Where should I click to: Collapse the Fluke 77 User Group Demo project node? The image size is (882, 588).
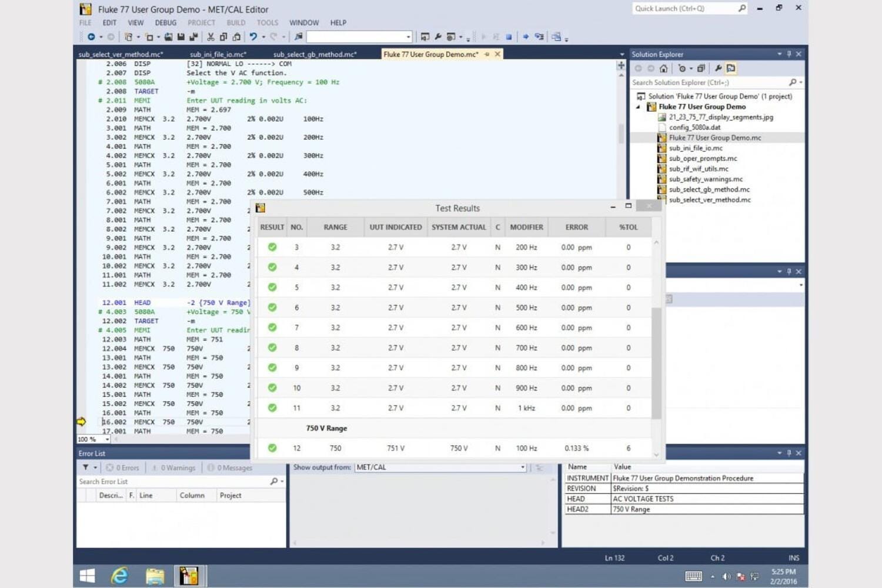pos(639,107)
